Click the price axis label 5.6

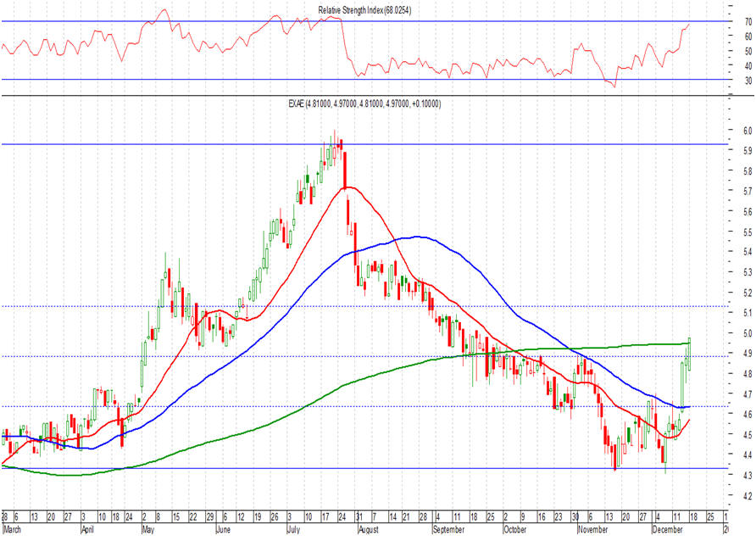coord(748,212)
